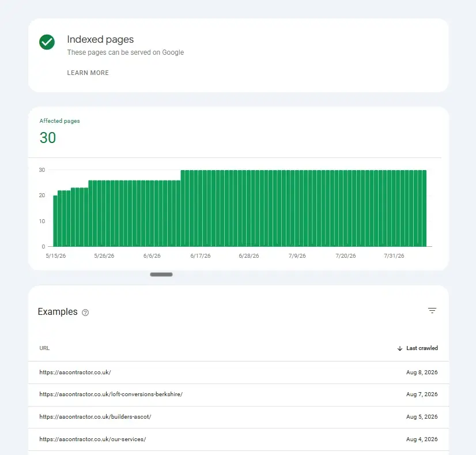Click the green Indexed pages checkmark icon
This screenshot has height=455, width=476.
[x=47, y=42]
